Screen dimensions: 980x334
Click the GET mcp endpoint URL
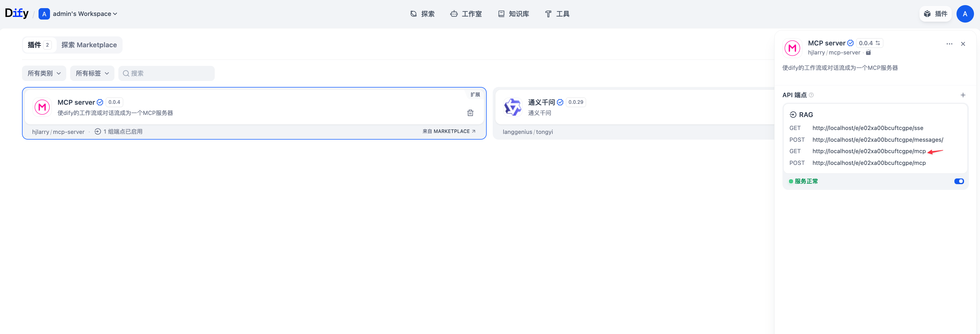tap(869, 151)
